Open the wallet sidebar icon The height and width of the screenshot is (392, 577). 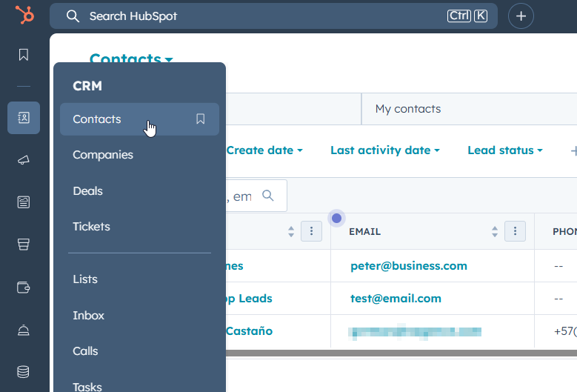point(24,287)
